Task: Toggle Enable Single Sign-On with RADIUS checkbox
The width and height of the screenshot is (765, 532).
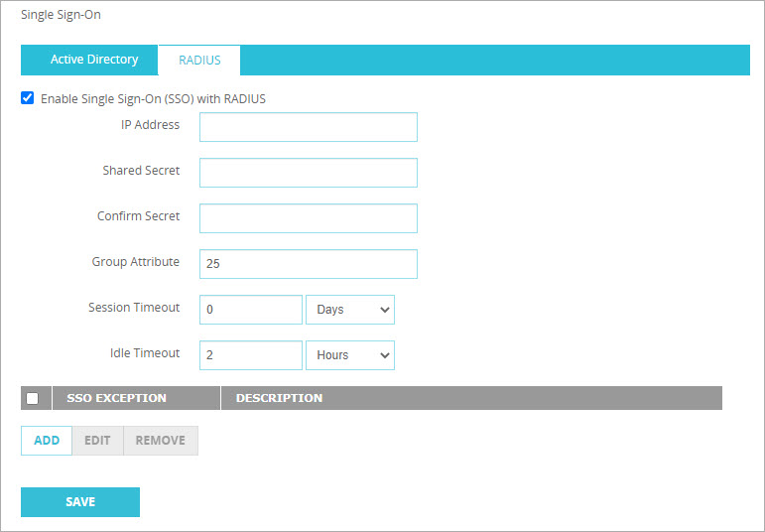Action: [x=28, y=98]
